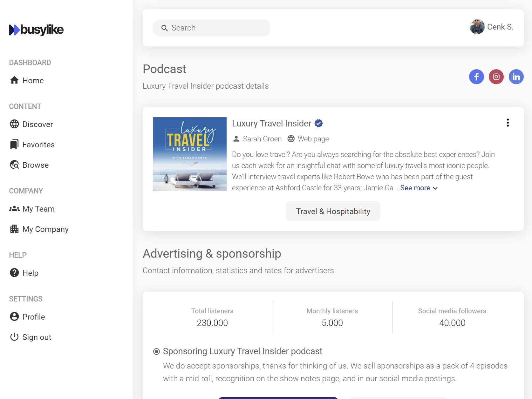Click the Luxury Travel Insider cover thumbnail
The width and height of the screenshot is (532, 399).
tap(189, 154)
